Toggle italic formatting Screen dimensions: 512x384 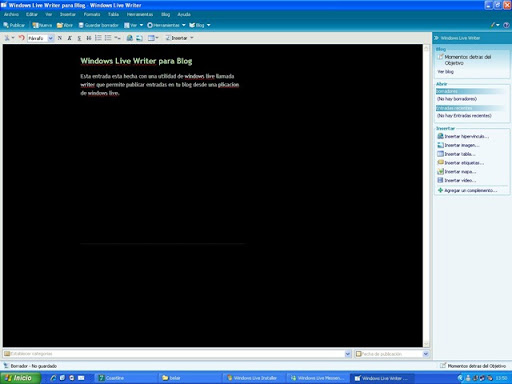pos(70,38)
